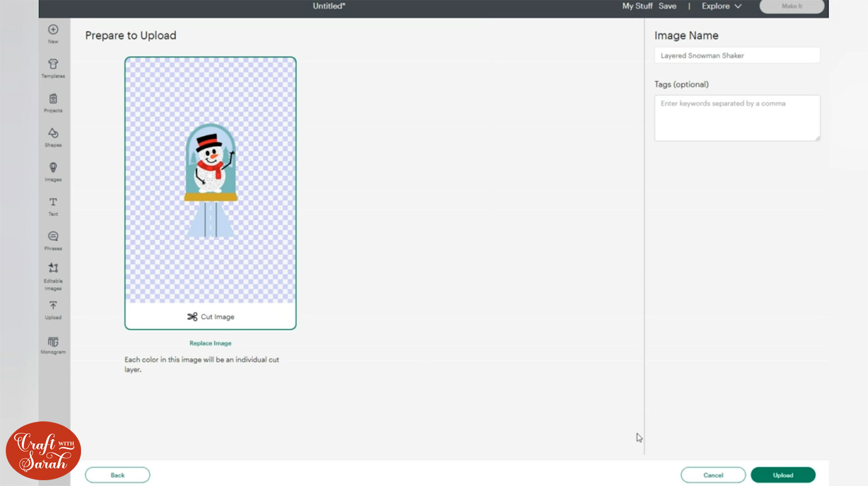The width and height of the screenshot is (868, 486).
Task: Click the Tags keywords text box
Action: [x=737, y=118]
